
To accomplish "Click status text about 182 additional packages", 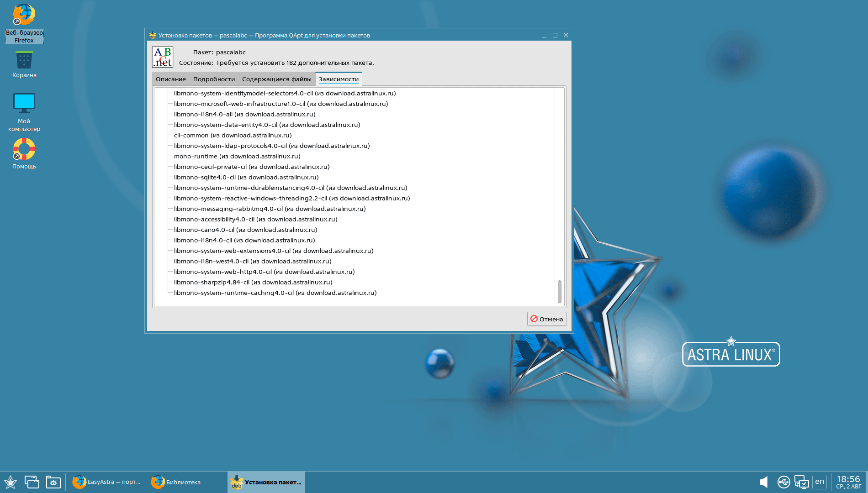I will [295, 63].
